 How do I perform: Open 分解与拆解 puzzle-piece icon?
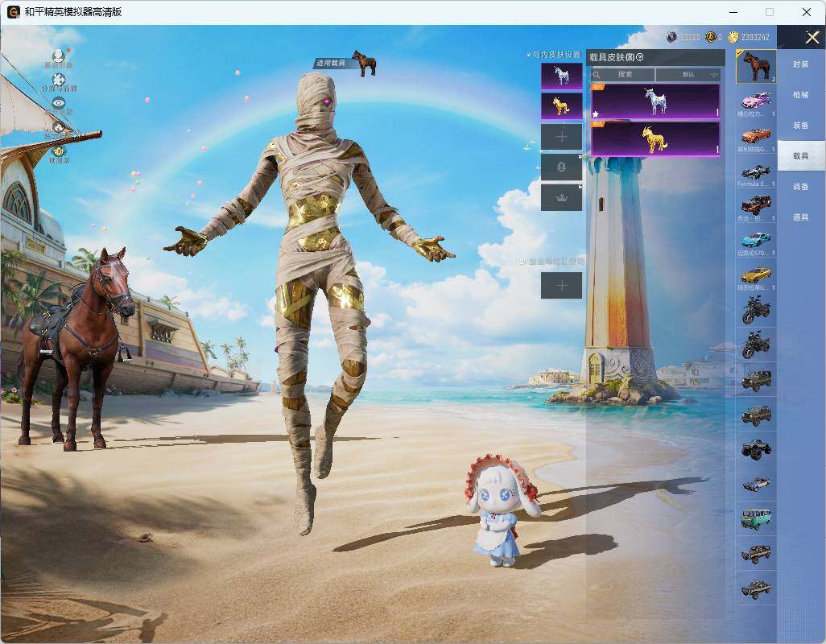[59, 80]
